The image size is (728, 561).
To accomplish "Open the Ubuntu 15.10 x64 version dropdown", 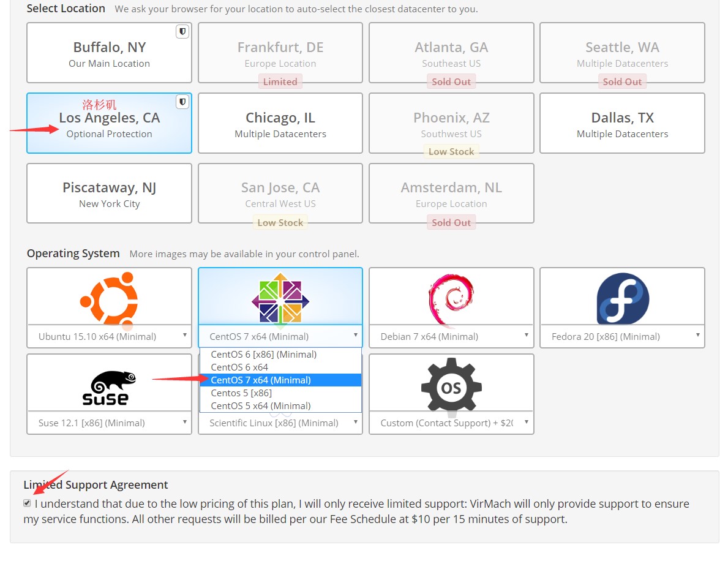I will click(109, 336).
